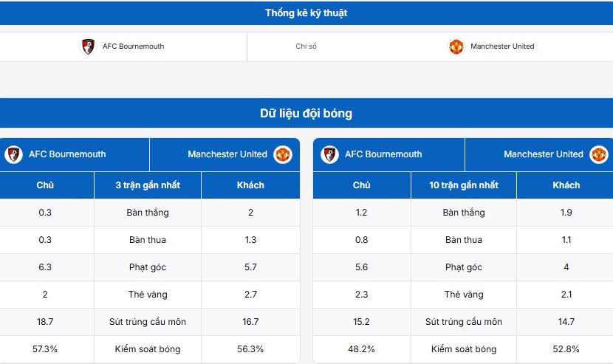Click 'Phạt góc' row in the 3-match table
613x364 pixels.
(x=148, y=267)
